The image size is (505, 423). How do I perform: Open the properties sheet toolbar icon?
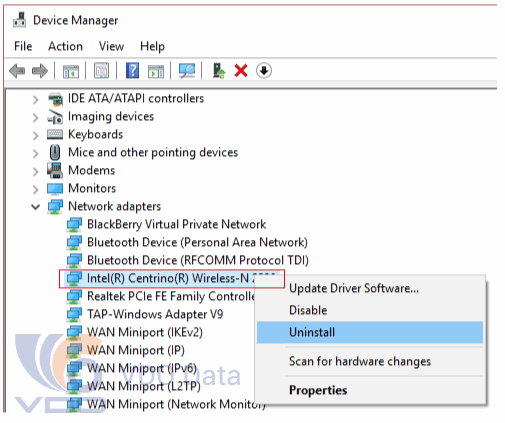[x=101, y=71]
